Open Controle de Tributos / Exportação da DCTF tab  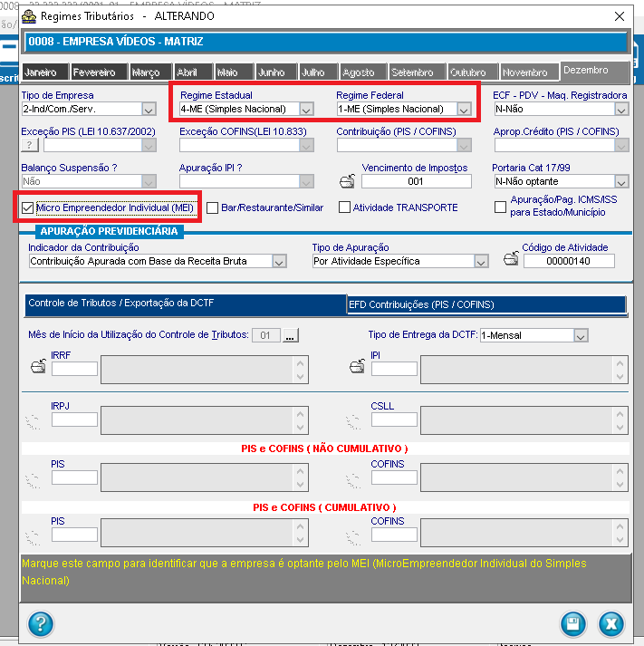click(186, 304)
